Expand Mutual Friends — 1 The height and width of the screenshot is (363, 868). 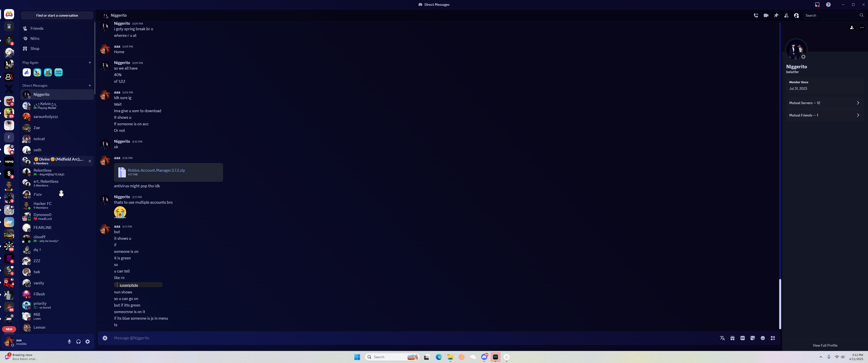point(824,115)
